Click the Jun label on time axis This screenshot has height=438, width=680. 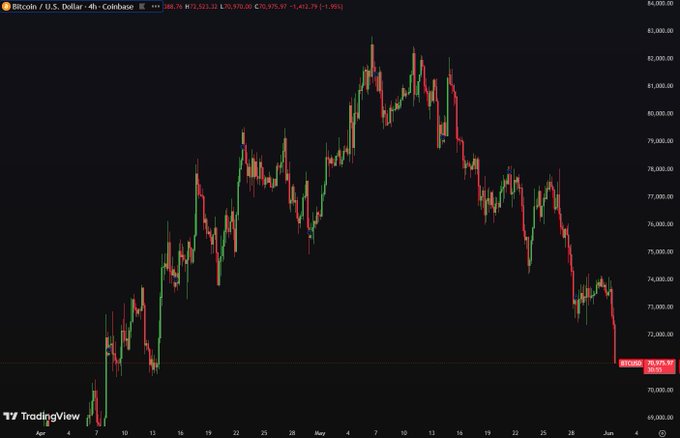[608, 433]
